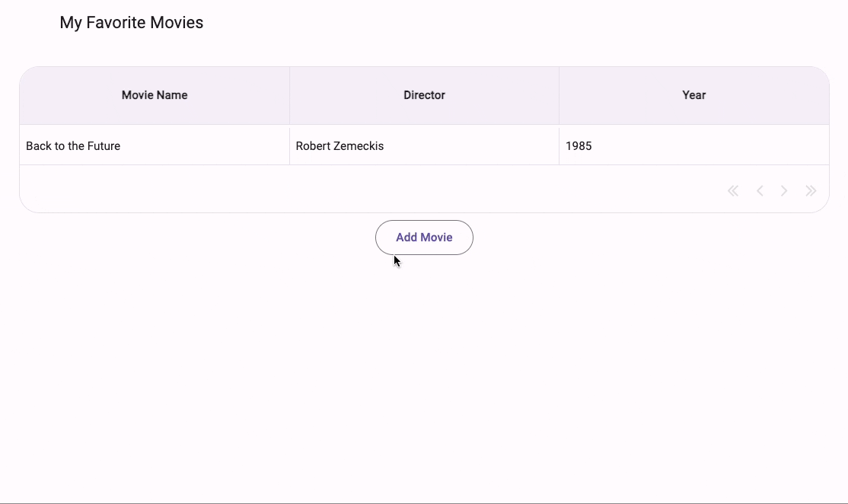Jump to the last page using double-right chevron
This screenshot has height=504, width=848.
(810, 190)
